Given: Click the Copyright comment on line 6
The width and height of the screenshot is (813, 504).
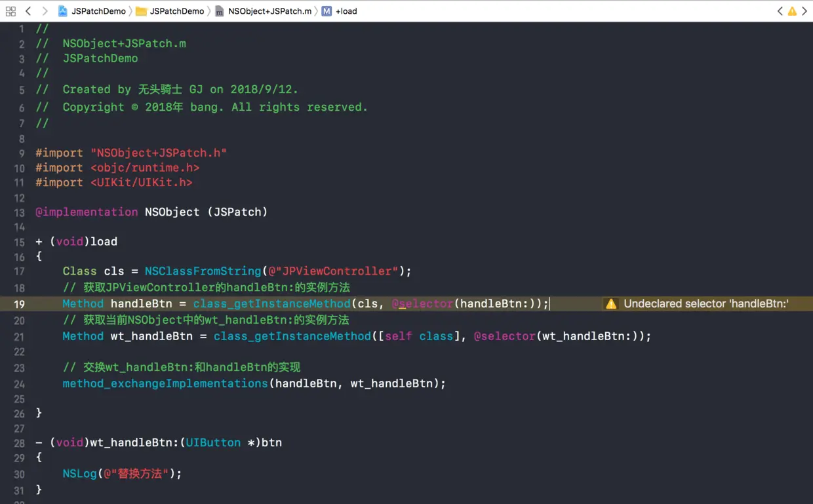Looking at the screenshot, I should pyautogui.click(x=202, y=107).
